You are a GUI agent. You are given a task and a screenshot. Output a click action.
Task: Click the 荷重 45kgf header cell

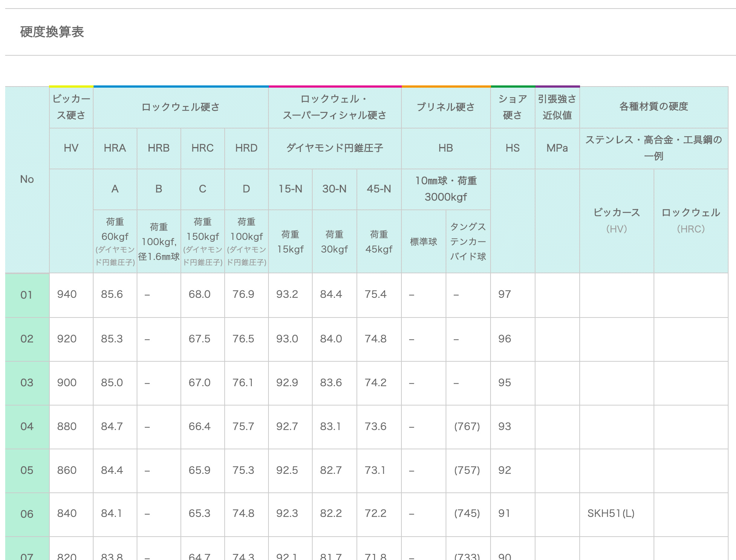379,242
